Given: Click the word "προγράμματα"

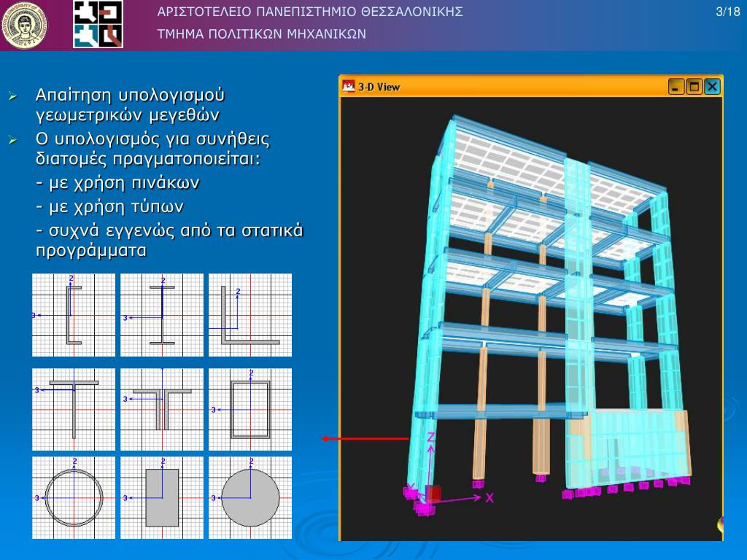Looking at the screenshot, I should point(91,251).
